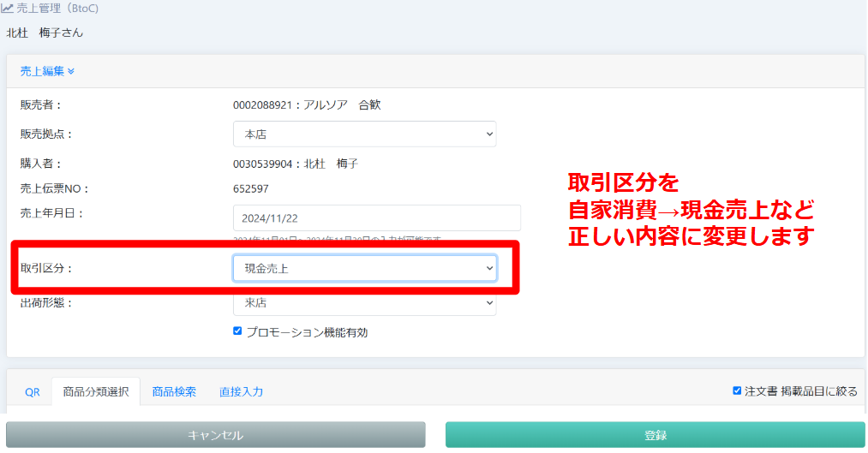Toggle the 注文書 掲載品目に絞る checkbox
Image resolution: width=868 pixels, height=453 pixels.
tap(737, 390)
